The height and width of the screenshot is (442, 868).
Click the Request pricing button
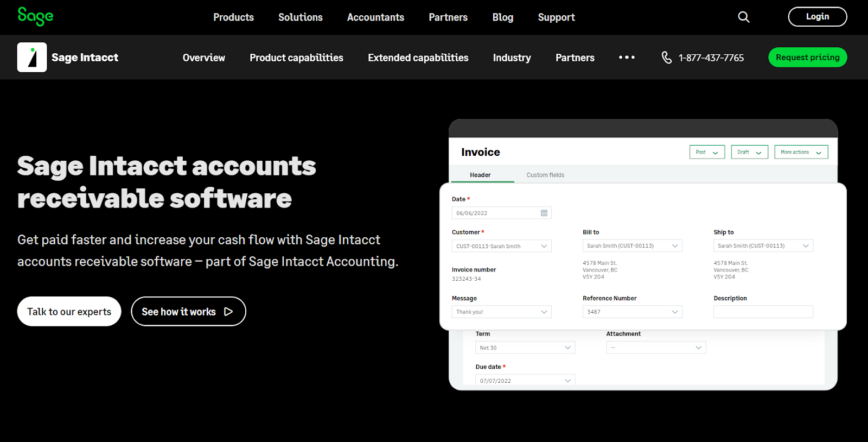coord(808,57)
